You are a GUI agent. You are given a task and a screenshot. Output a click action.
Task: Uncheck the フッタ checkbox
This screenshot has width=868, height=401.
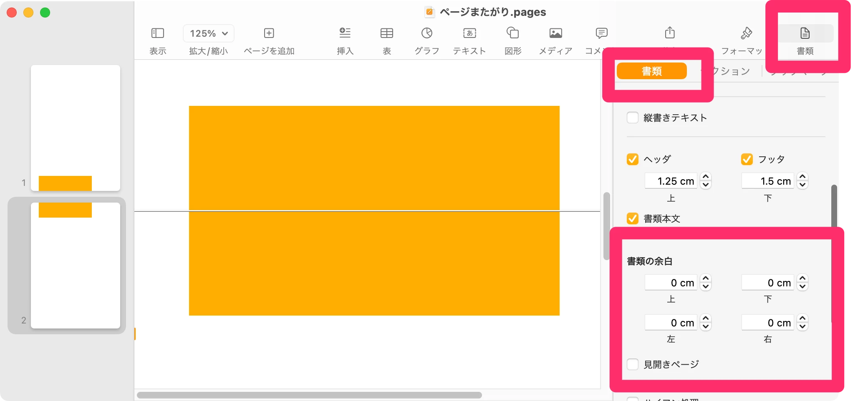pos(747,159)
